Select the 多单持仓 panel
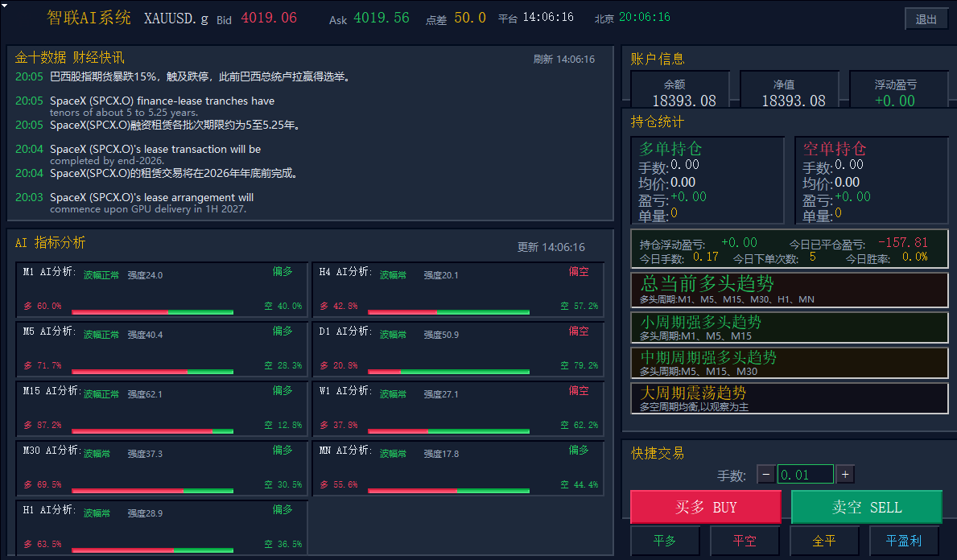The height and width of the screenshot is (560, 957). pyautogui.click(x=707, y=180)
